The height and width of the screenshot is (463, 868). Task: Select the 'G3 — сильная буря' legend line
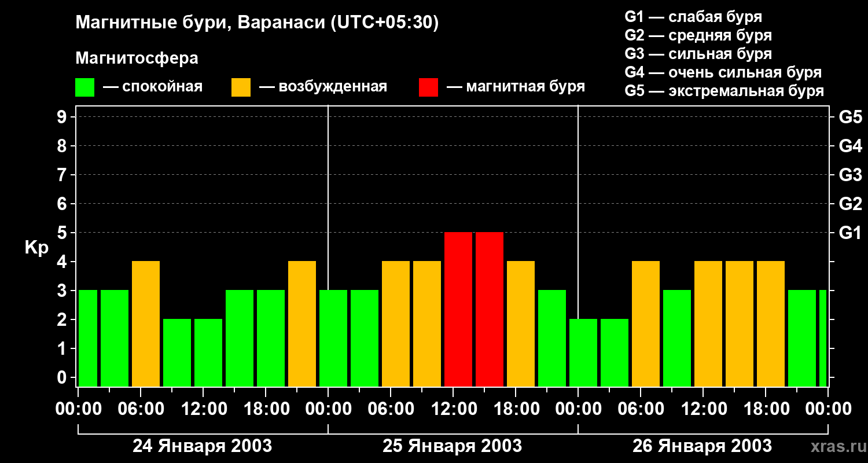tap(698, 54)
